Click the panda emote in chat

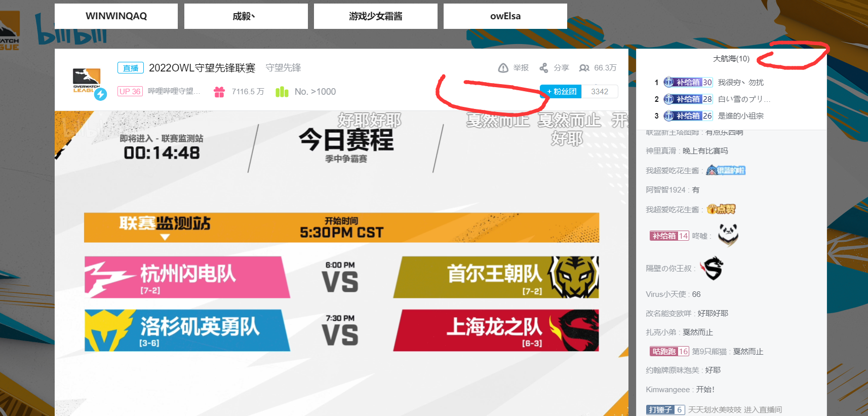click(728, 235)
